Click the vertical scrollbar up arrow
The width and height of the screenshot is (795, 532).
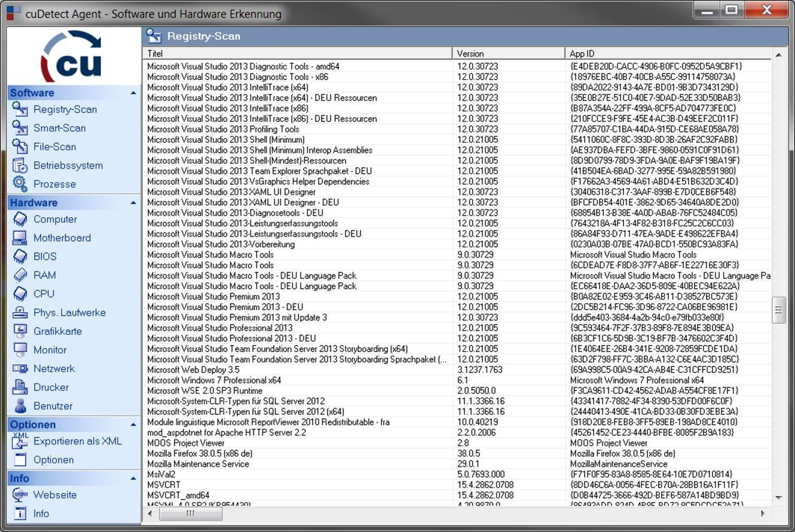(x=778, y=55)
